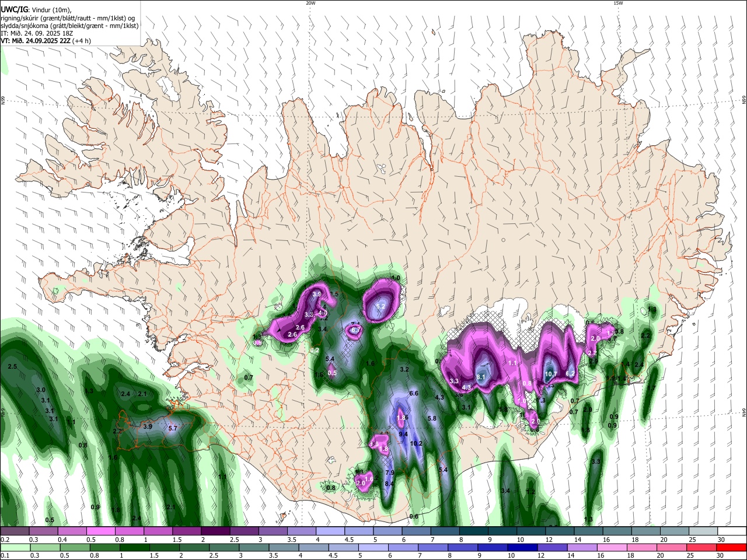Click the 'slydda/snjókoma' legend description line
The image size is (747, 560).
click(x=69, y=26)
